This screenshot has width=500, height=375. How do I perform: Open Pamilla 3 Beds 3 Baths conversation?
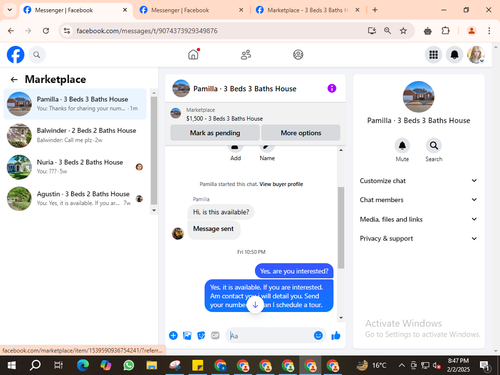[75, 104]
